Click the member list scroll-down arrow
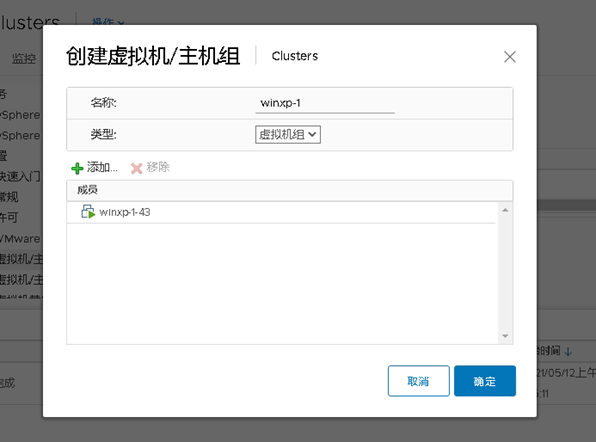596x442 pixels. click(505, 336)
